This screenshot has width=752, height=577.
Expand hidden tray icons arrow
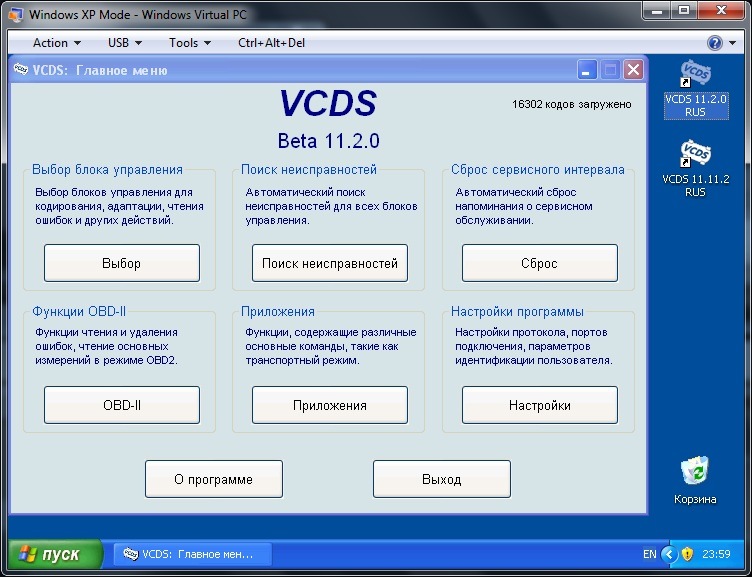click(669, 554)
